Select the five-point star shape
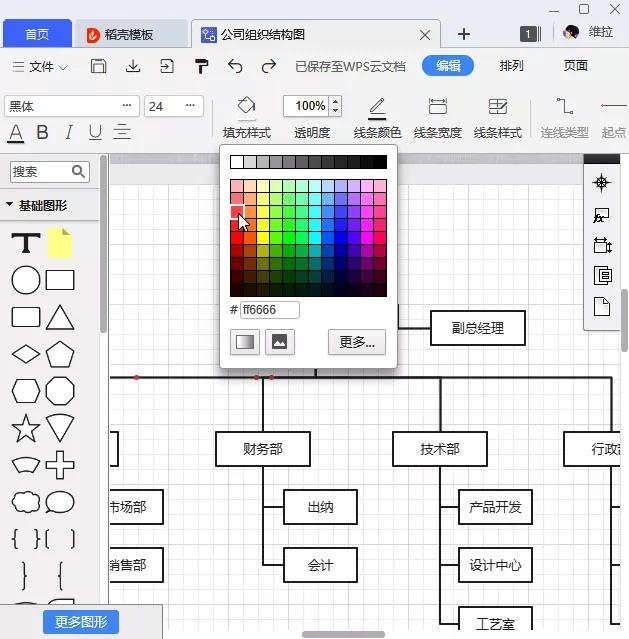The image size is (629, 639). pos(26,428)
